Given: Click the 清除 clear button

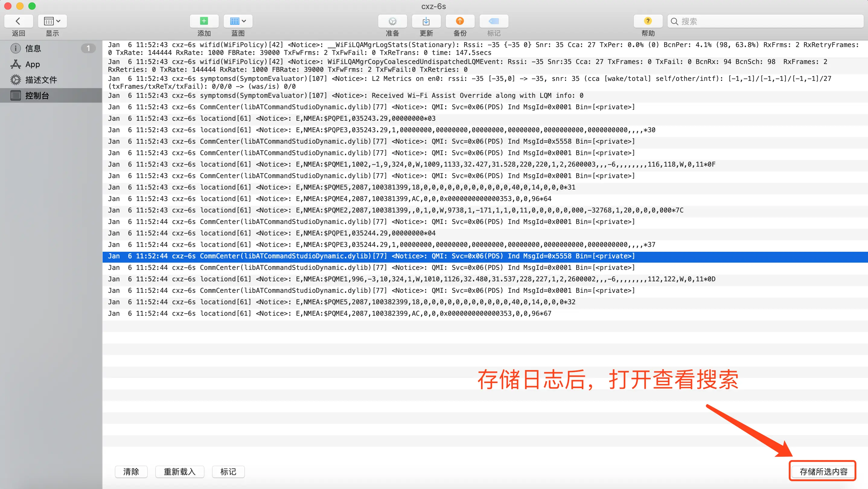Looking at the screenshot, I should 131,471.
